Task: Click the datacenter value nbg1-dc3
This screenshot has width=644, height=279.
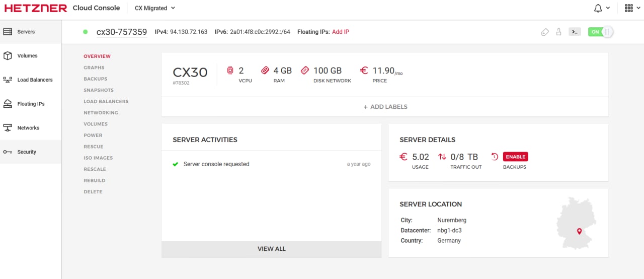Action: click(x=450, y=231)
